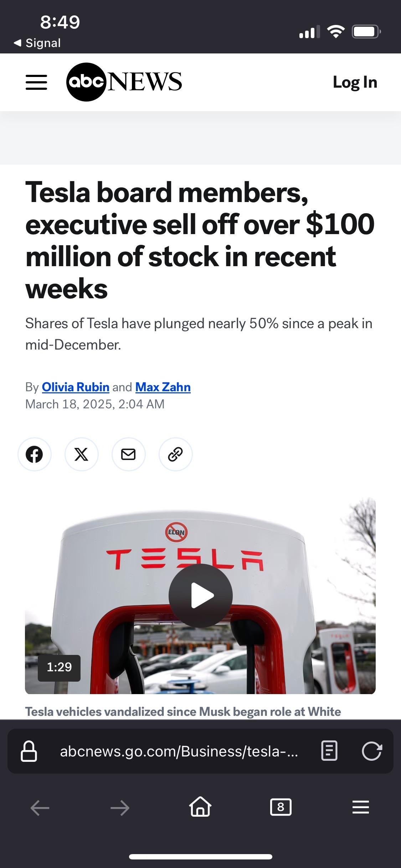Tap the ABC News logo

124,82
